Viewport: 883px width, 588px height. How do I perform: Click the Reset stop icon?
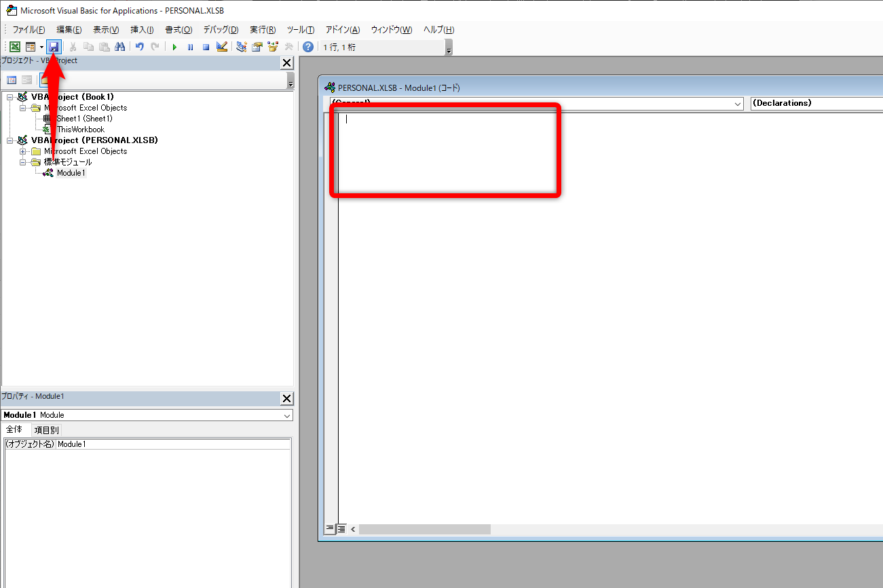(206, 47)
